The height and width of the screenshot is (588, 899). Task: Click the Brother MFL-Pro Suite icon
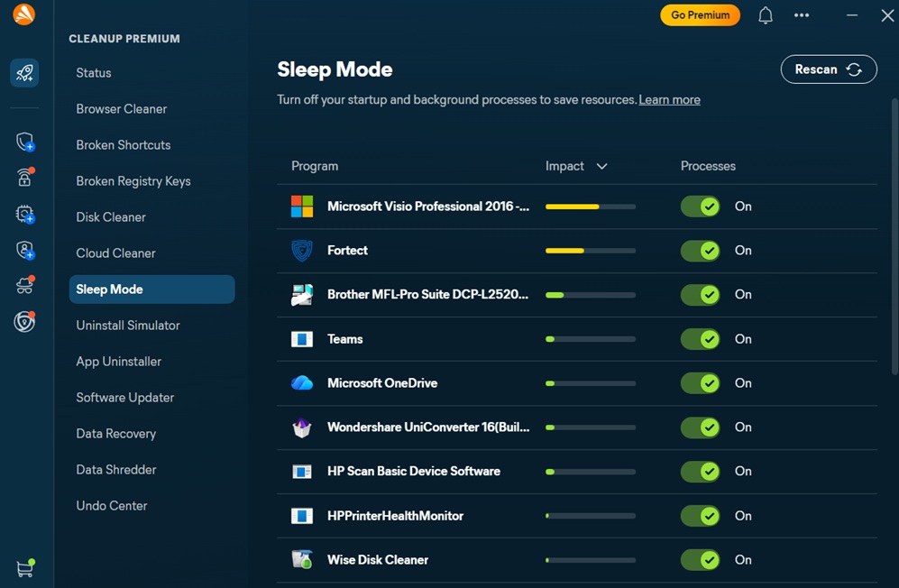[302, 295]
